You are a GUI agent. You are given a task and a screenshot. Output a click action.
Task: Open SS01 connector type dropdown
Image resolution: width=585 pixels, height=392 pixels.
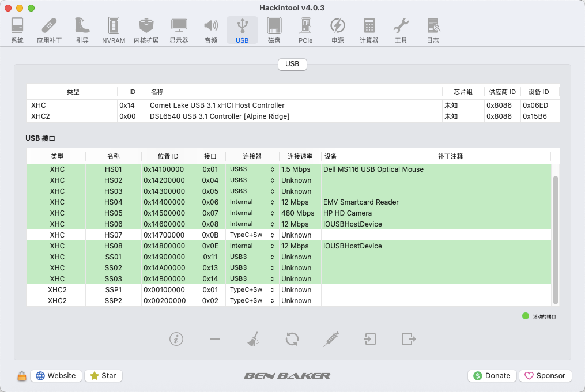point(252,257)
